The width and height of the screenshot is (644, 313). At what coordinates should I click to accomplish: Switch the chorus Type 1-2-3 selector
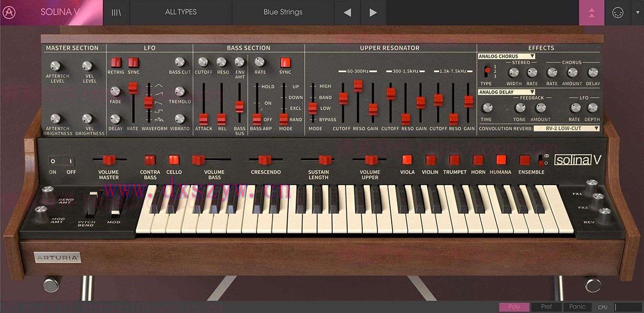coord(487,72)
